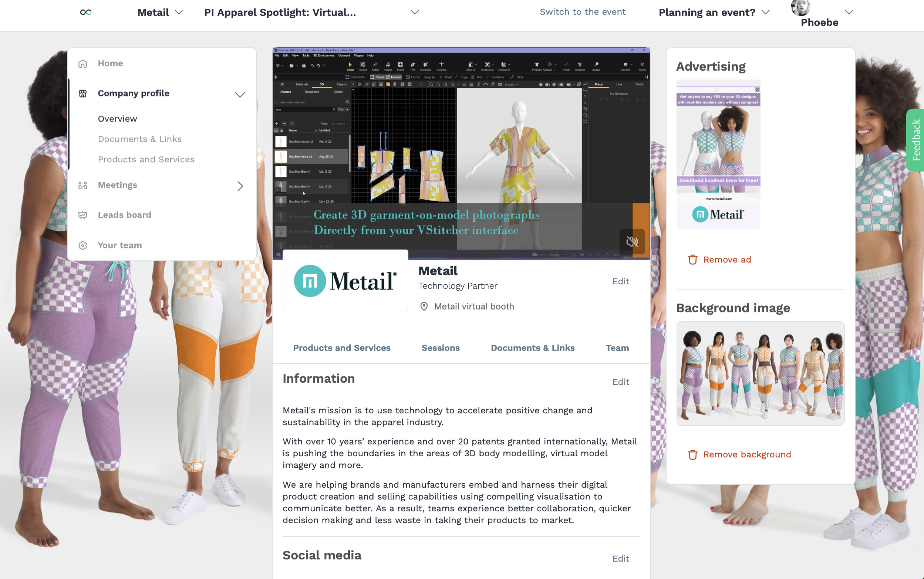Switch to the Sessions tab
924x579 pixels.
coord(441,348)
